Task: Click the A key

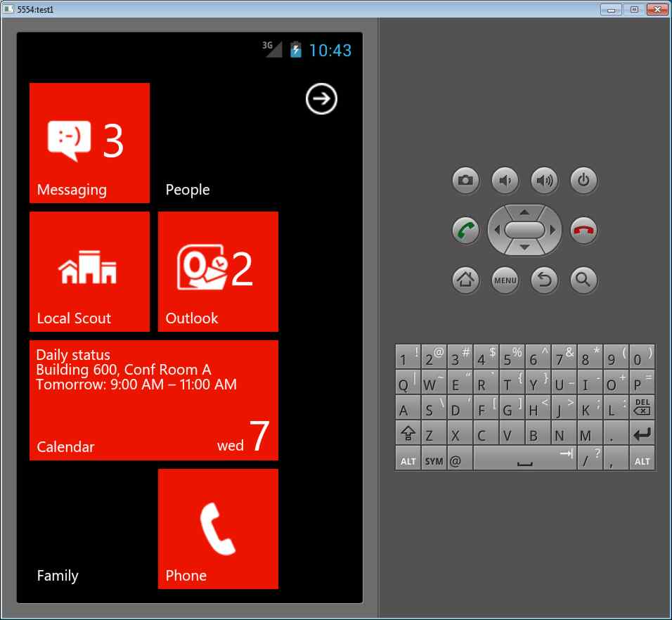Action: click(408, 407)
